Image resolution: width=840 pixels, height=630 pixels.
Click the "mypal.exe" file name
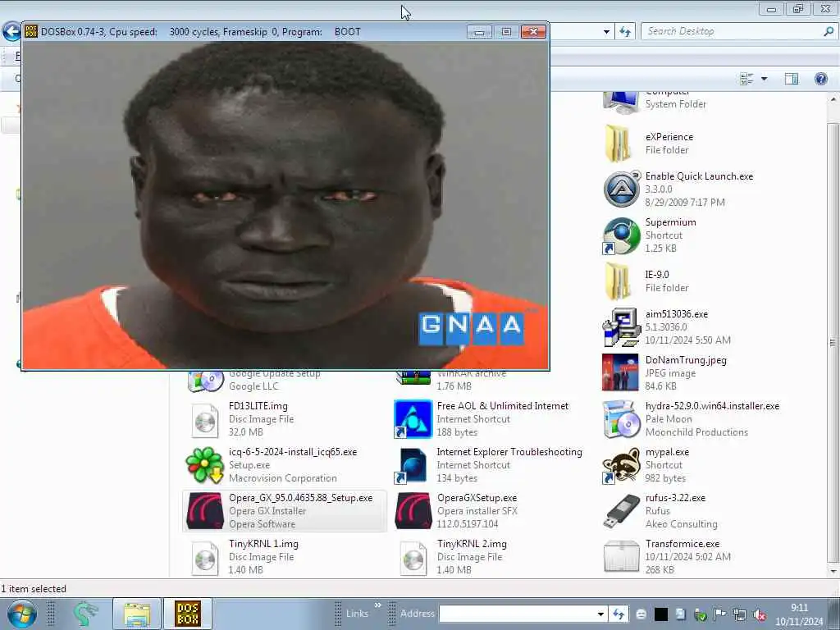pos(667,452)
